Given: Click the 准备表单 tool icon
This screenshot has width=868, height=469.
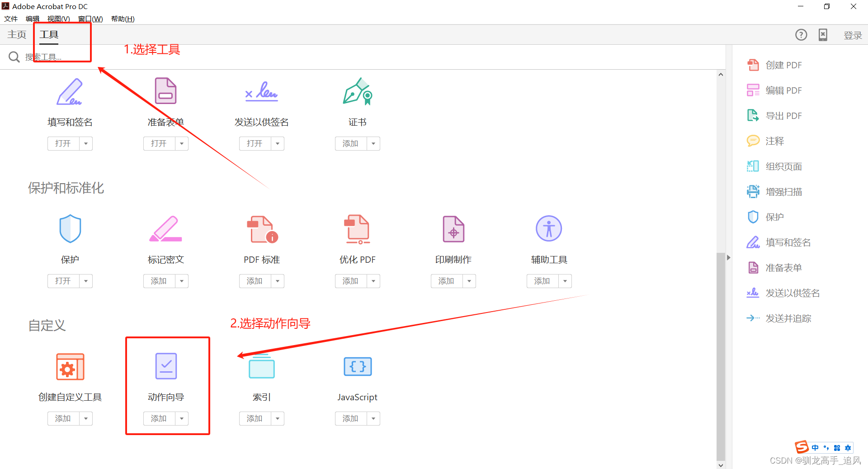Looking at the screenshot, I should (x=165, y=91).
